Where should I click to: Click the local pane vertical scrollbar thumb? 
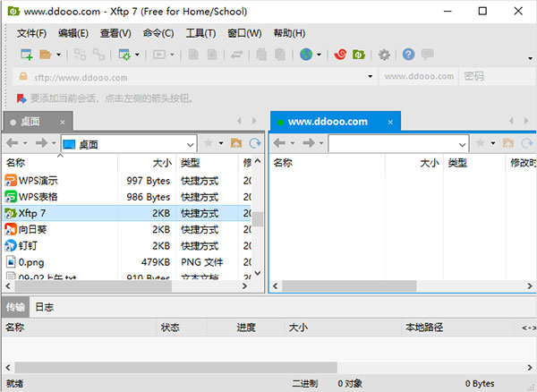point(258,219)
